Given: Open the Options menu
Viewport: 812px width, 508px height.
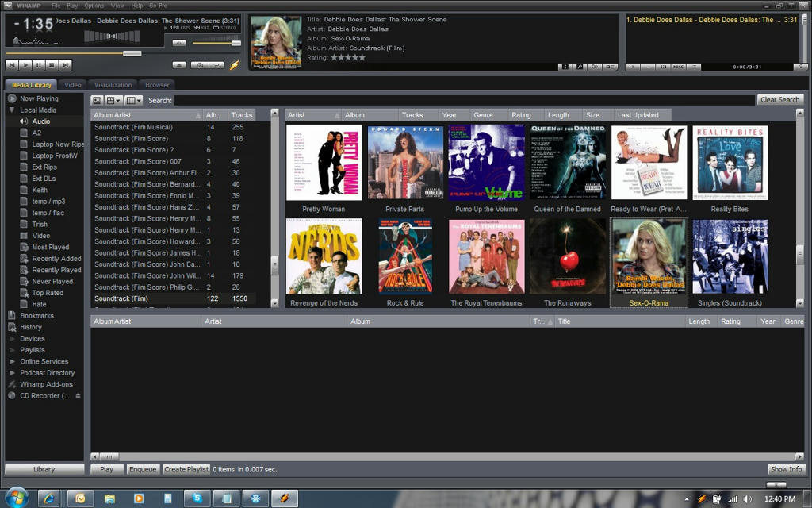Looking at the screenshot, I should pyautogui.click(x=94, y=6).
